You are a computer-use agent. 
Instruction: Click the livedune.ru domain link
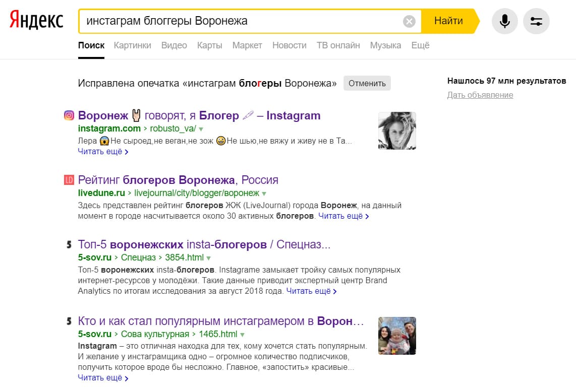point(101,193)
